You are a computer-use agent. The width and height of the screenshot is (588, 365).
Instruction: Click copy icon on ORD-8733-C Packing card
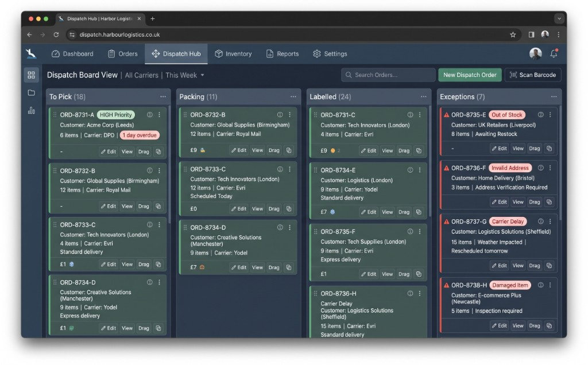[x=289, y=209]
